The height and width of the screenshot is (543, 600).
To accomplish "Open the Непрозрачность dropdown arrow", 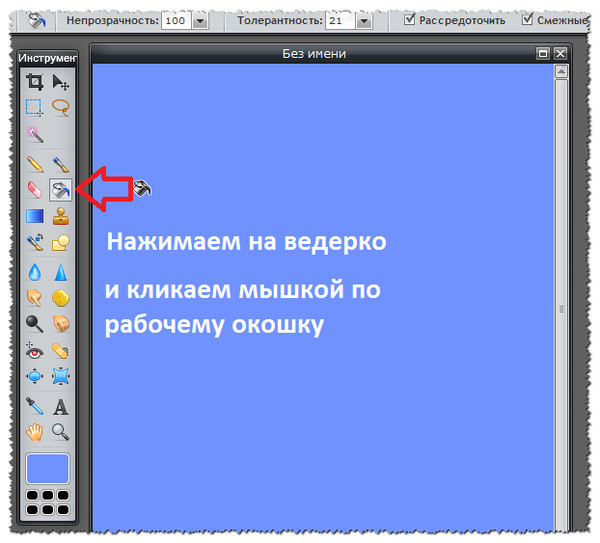I will pyautogui.click(x=200, y=21).
